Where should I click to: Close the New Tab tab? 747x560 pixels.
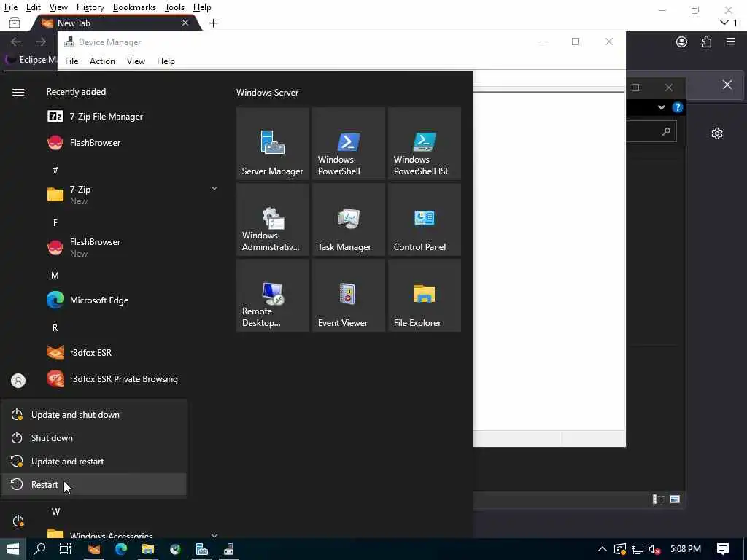185,23
